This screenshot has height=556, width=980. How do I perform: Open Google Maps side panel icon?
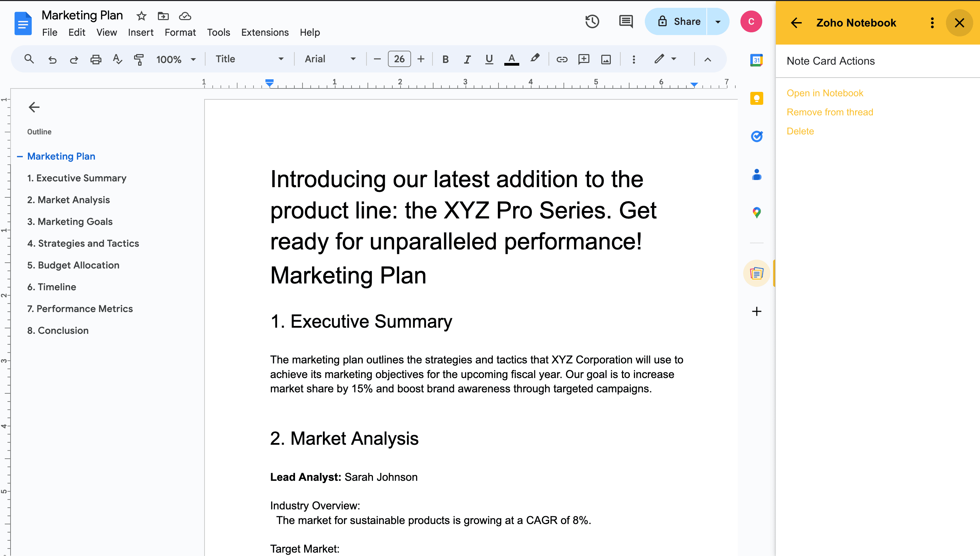[756, 212]
